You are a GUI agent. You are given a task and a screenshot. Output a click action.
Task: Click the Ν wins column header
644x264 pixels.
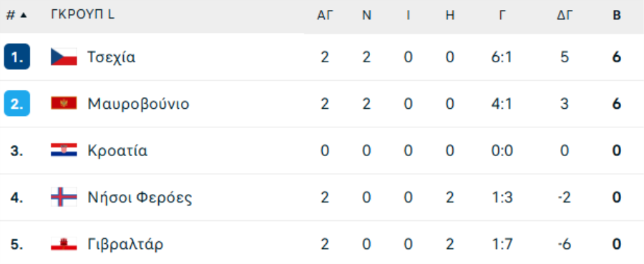coord(366,16)
